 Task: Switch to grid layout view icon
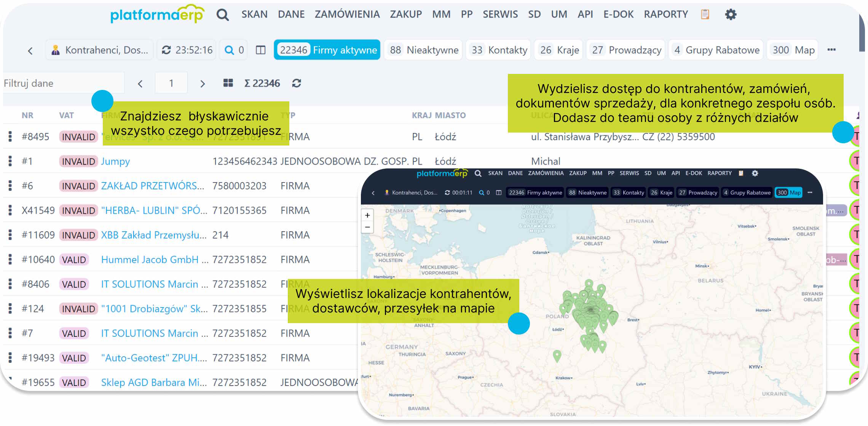click(228, 83)
